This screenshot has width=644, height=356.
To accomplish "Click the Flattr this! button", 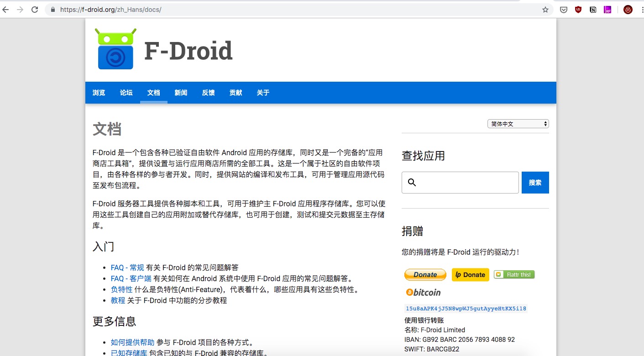I will [514, 274].
